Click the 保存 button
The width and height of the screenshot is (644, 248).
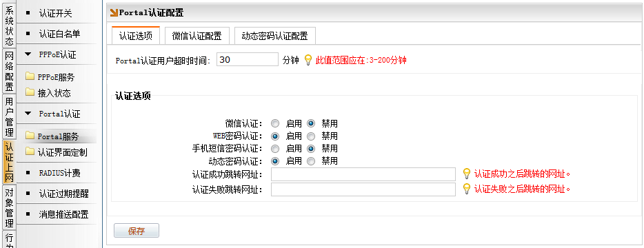click(x=137, y=231)
